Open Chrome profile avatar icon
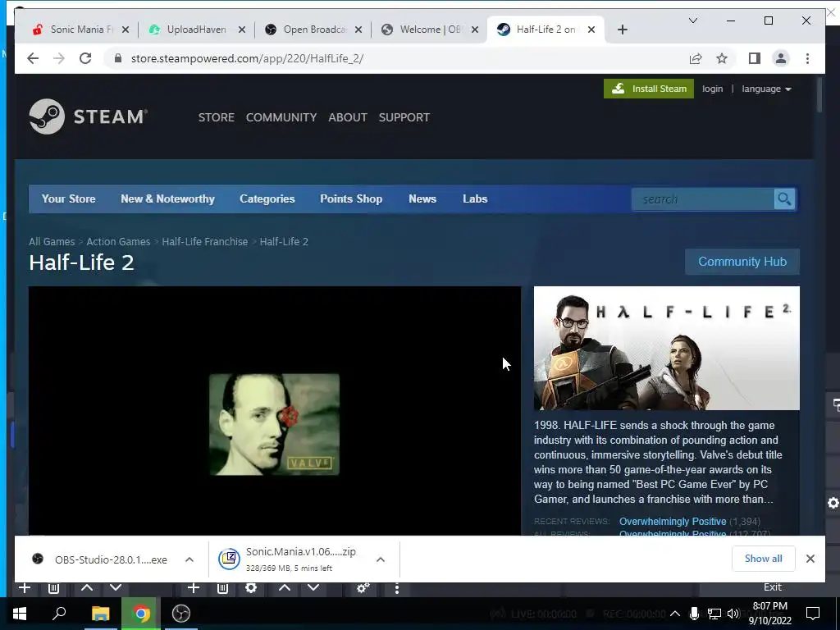The height and width of the screenshot is (630, 840). tap(781, 58)
